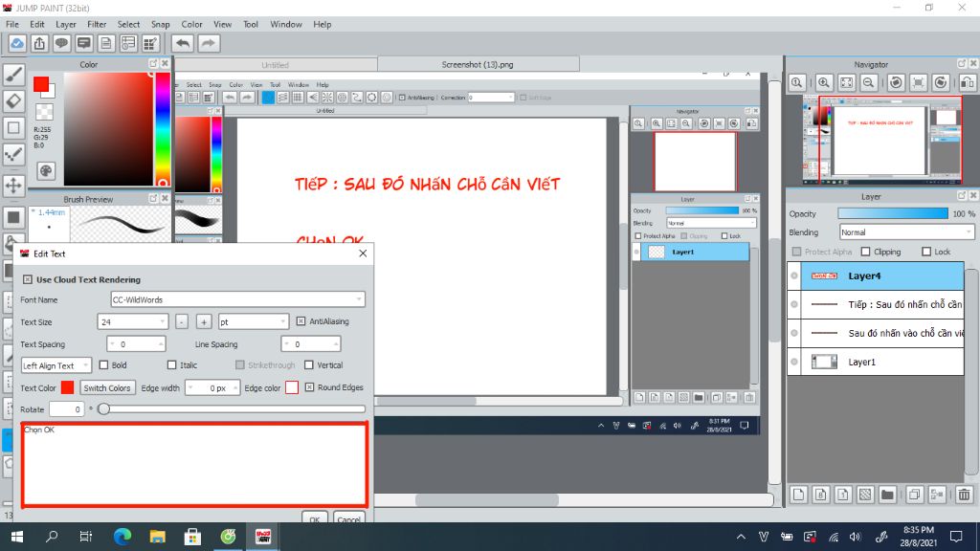Screen dimensions: 980x551
Task: Click red Text Color swatch
Action: tap(68, 387)
